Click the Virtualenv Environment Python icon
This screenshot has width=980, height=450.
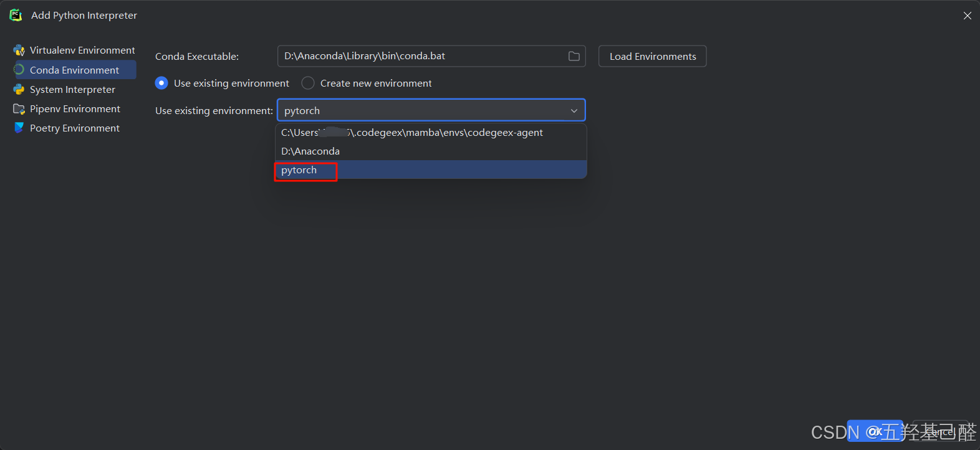point(19,50)
